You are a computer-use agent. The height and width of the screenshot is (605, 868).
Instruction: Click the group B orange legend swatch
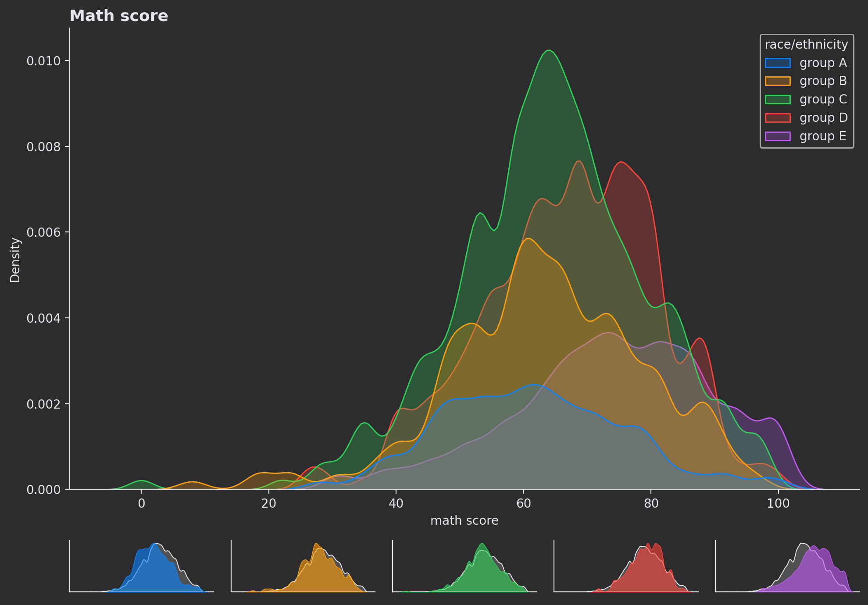(x=777, y=81)
